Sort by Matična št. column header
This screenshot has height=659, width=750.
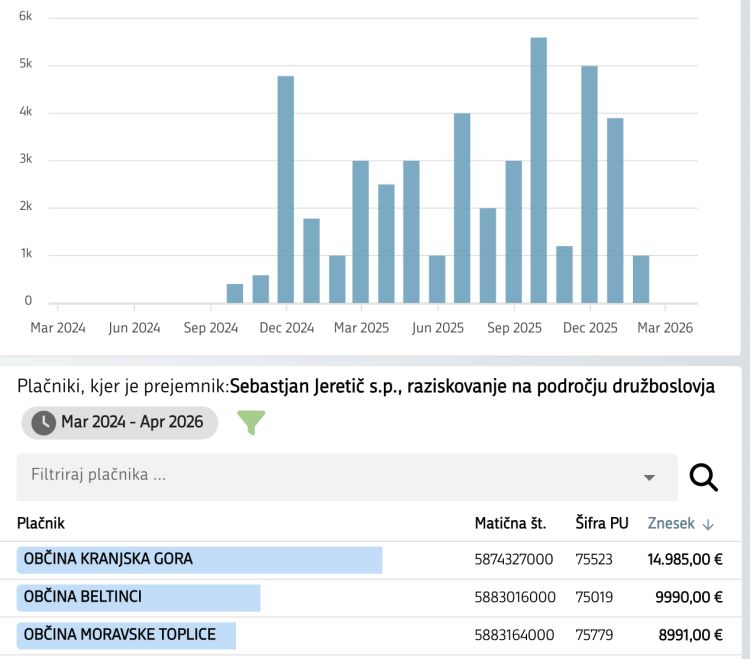click(509, 523)
